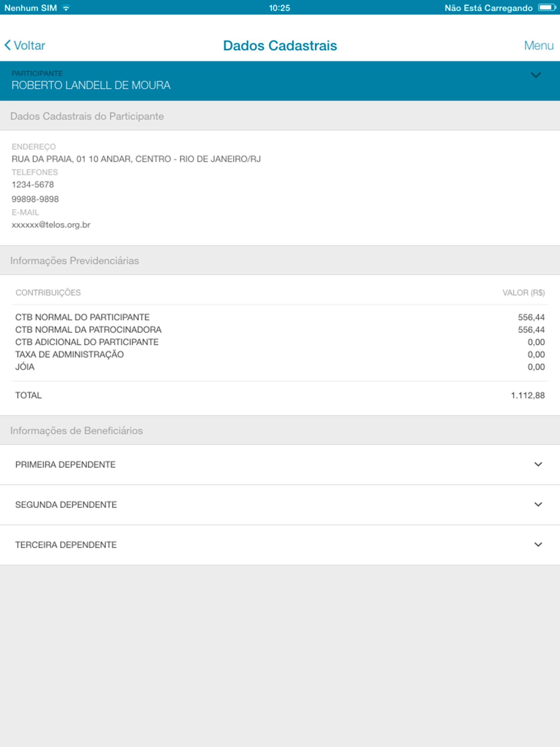
Task: Click the address RUA DA PRAIA line
Action: tap(136, 159)
